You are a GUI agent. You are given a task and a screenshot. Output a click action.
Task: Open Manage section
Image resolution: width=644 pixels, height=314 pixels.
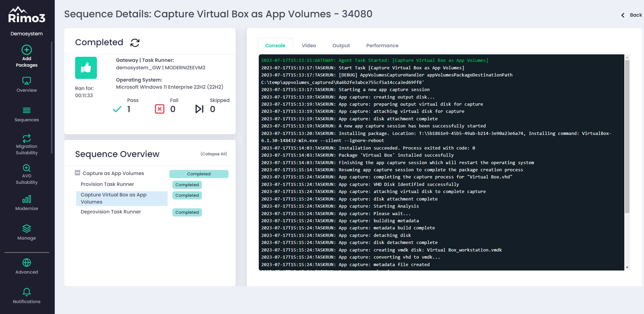(x=27, y=233)
